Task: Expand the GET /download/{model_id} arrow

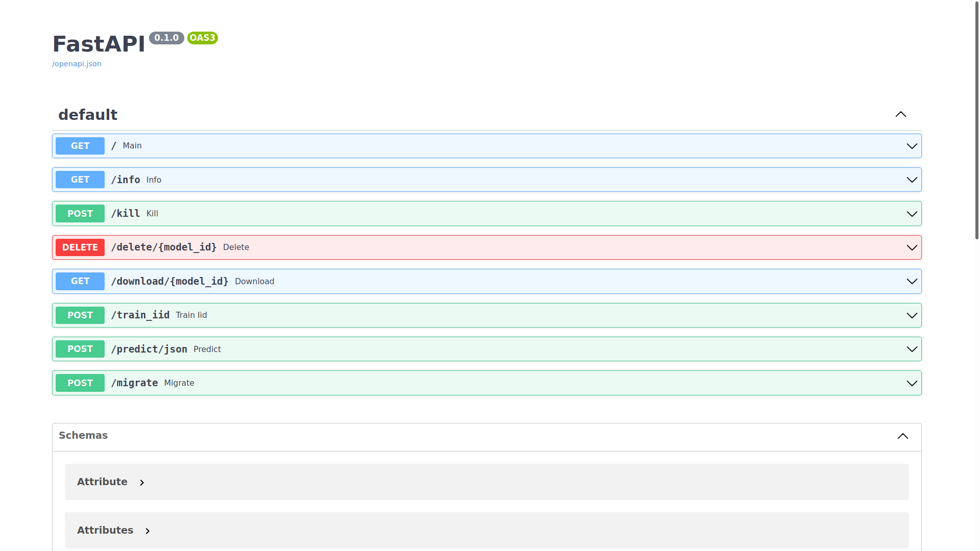Action: [912, 281]
